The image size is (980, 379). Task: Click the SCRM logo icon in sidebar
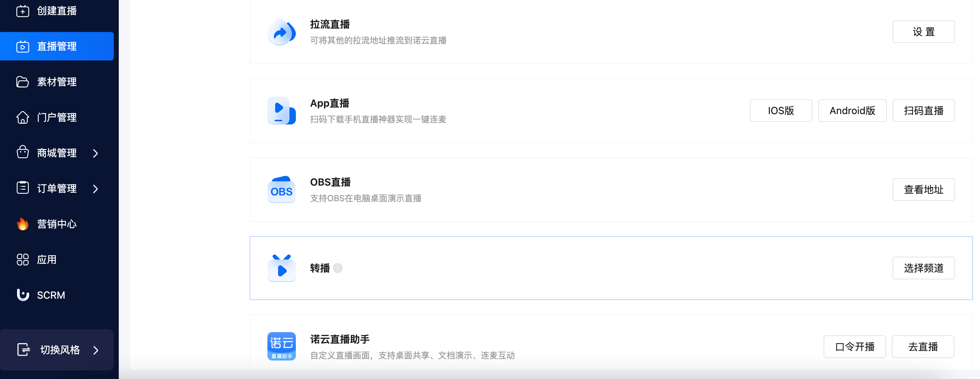[x=23, y=295]
